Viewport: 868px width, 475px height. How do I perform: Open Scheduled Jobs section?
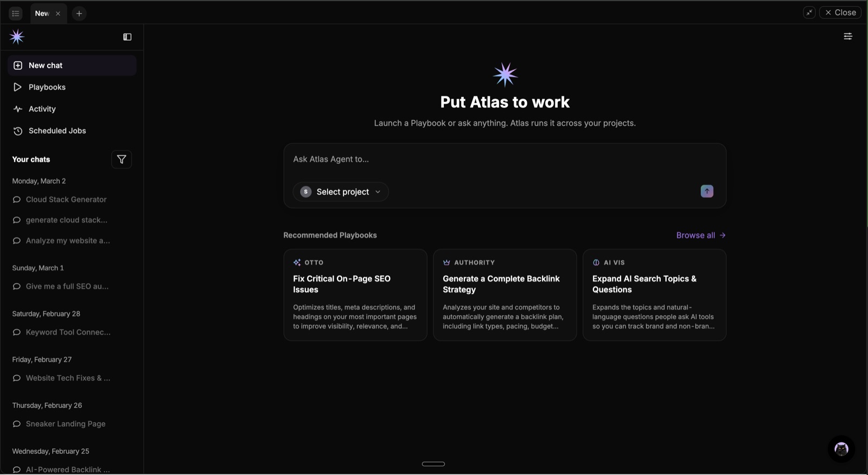[72, 131]
